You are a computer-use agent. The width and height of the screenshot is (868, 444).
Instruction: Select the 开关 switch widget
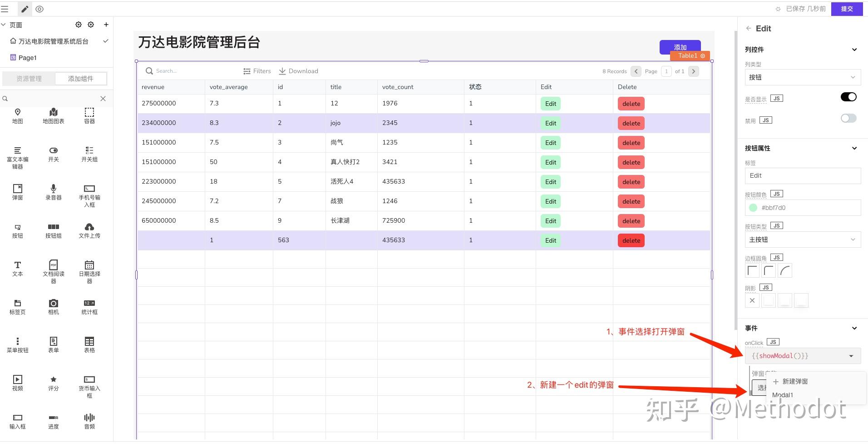click(54, 155)
